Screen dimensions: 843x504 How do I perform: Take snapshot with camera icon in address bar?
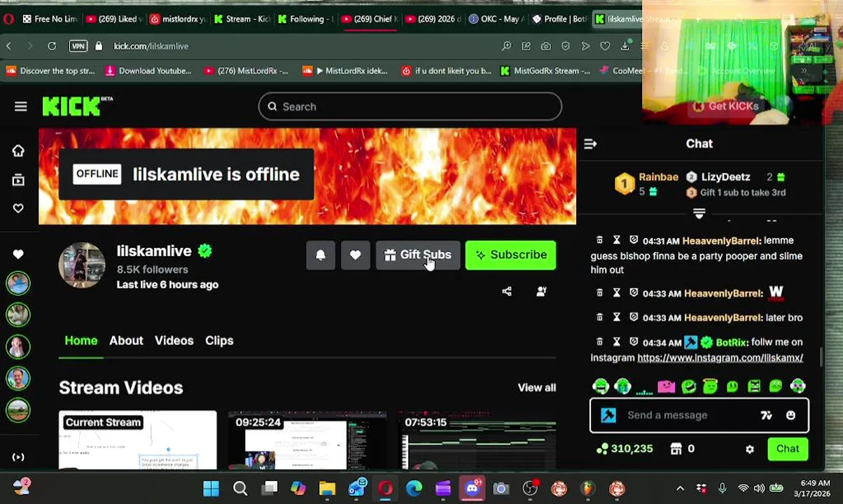(545, 46)
